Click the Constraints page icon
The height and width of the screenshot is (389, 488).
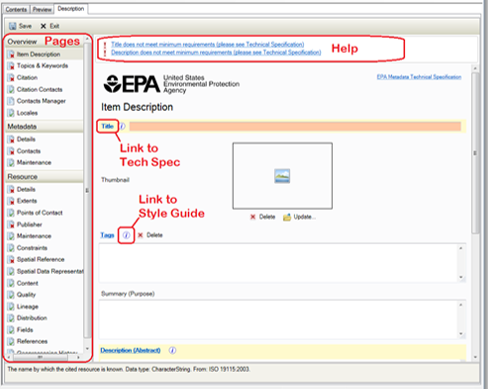(x=11, y=248)
